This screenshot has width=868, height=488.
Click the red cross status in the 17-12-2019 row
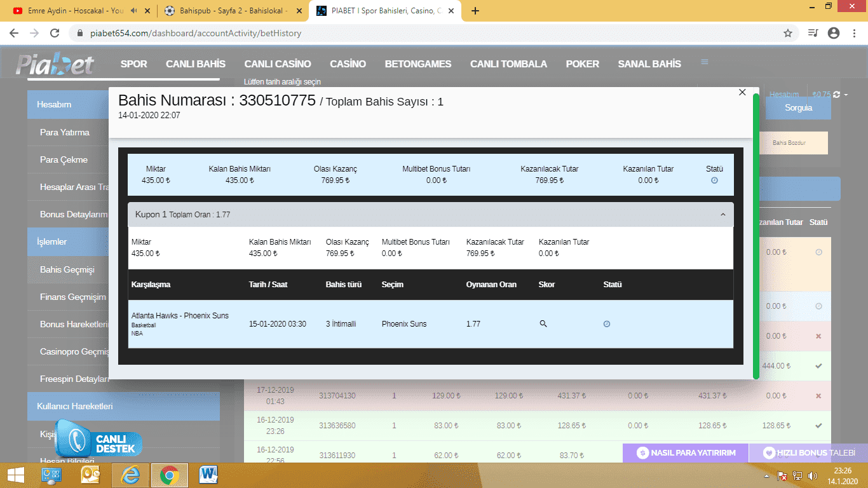click(x=818, y=396)
